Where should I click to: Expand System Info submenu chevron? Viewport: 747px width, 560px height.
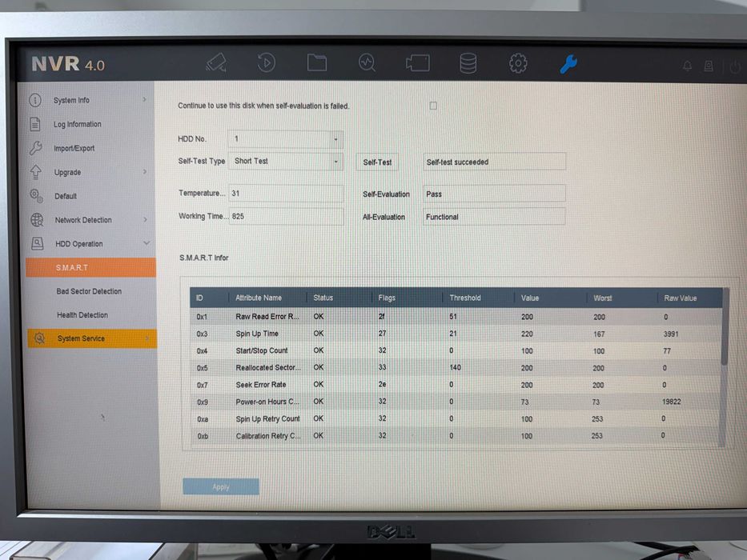[x=144, y=99]
